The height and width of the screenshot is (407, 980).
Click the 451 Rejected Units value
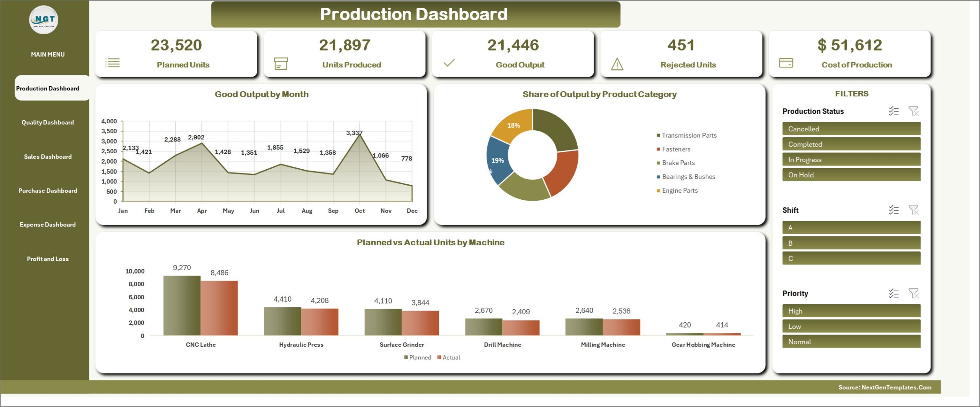681,45
